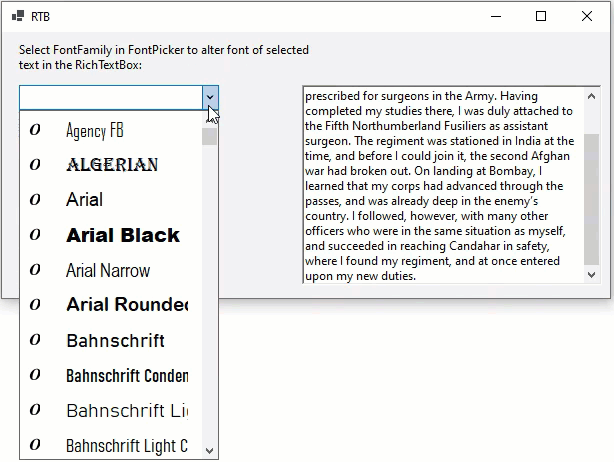Choose Bahnschrift Light Condensed at list bottom
614x462 pixels.
pos(126,446)
